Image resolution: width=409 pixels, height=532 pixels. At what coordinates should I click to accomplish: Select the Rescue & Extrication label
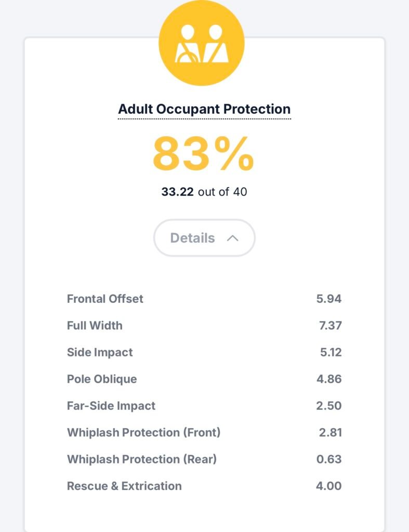(x=124, y=486)
